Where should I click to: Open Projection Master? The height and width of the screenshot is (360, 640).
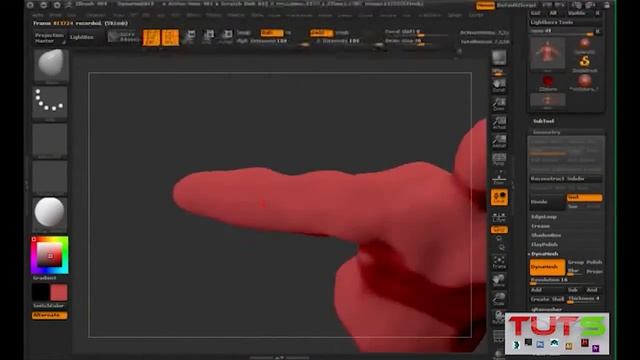pyautogui.click(x=49, y=38)
